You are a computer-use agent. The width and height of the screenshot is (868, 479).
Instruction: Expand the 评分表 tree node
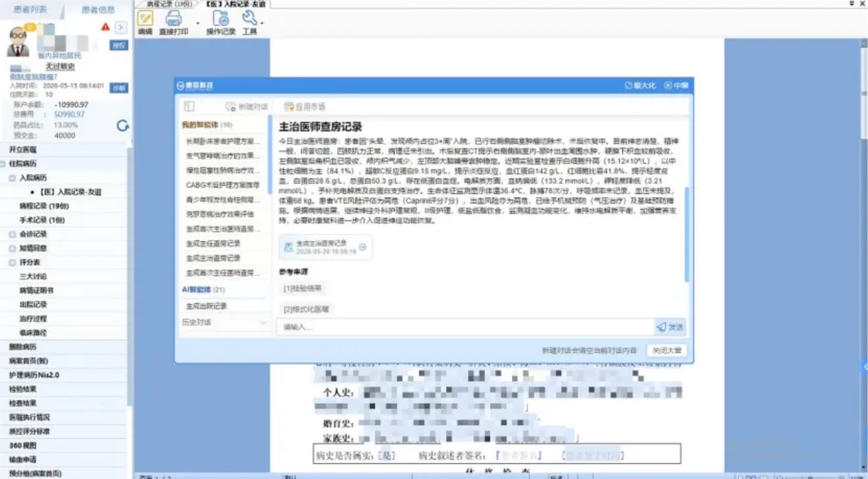[x=13, y=263]
